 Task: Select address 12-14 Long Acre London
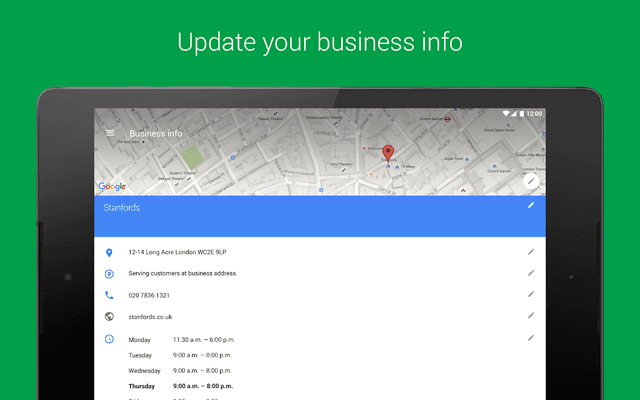coord(177,252)
